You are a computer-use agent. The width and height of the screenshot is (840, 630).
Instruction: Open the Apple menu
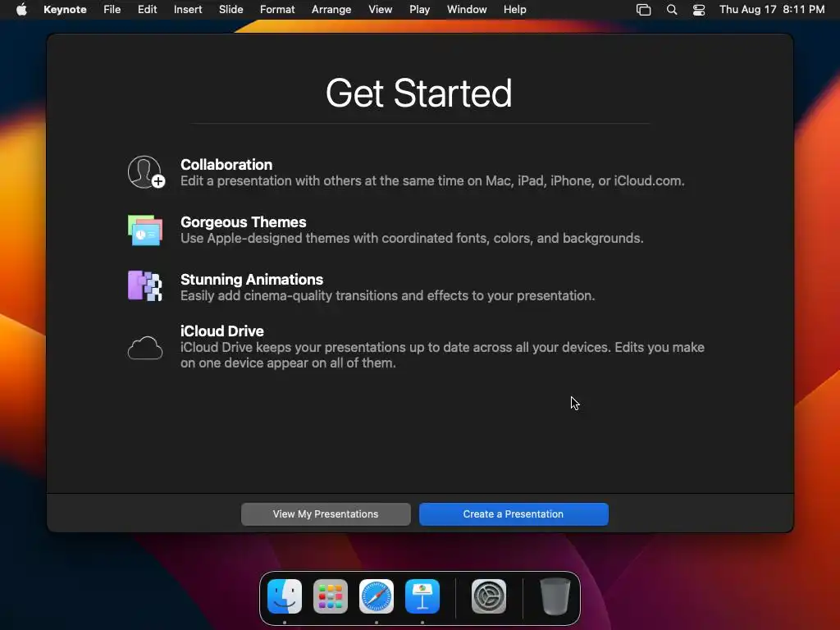pos(21,10)
